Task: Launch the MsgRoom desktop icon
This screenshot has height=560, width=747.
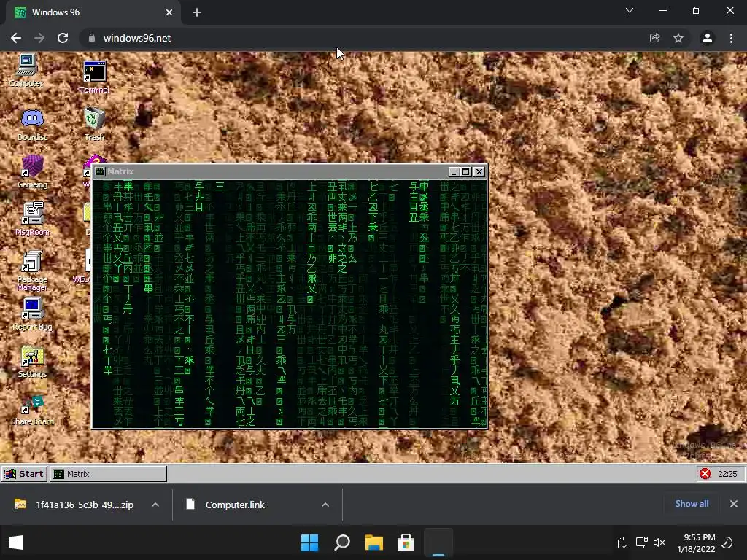Action: pyautogui.click(x=32, y=219)
